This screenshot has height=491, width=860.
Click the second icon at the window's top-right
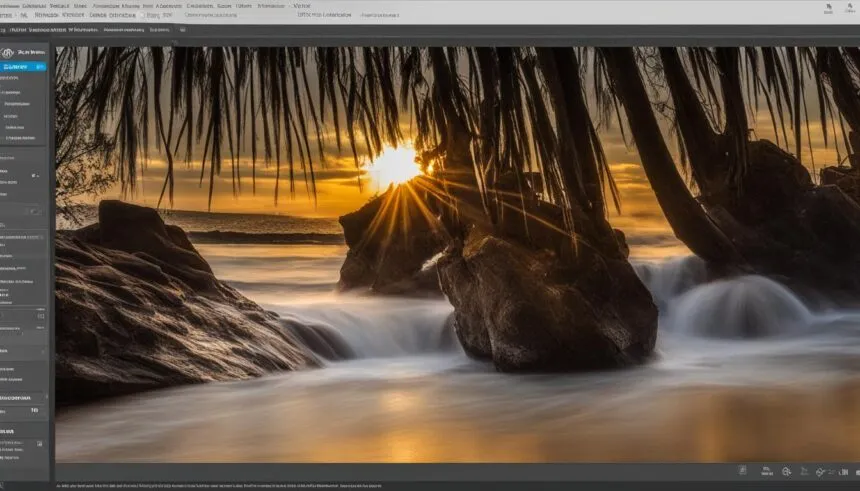click(x=851, y=8)
